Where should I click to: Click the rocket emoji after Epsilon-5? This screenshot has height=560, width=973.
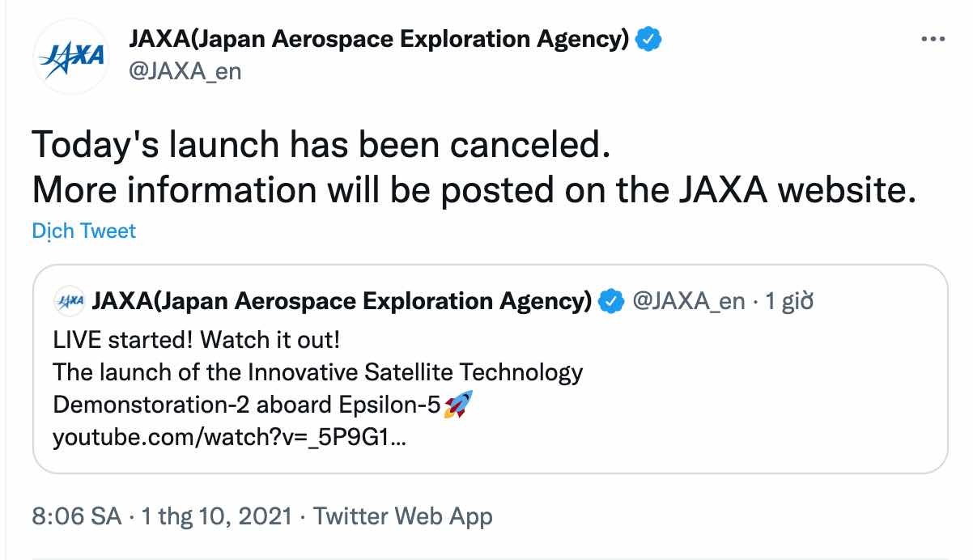pos(459,405)
